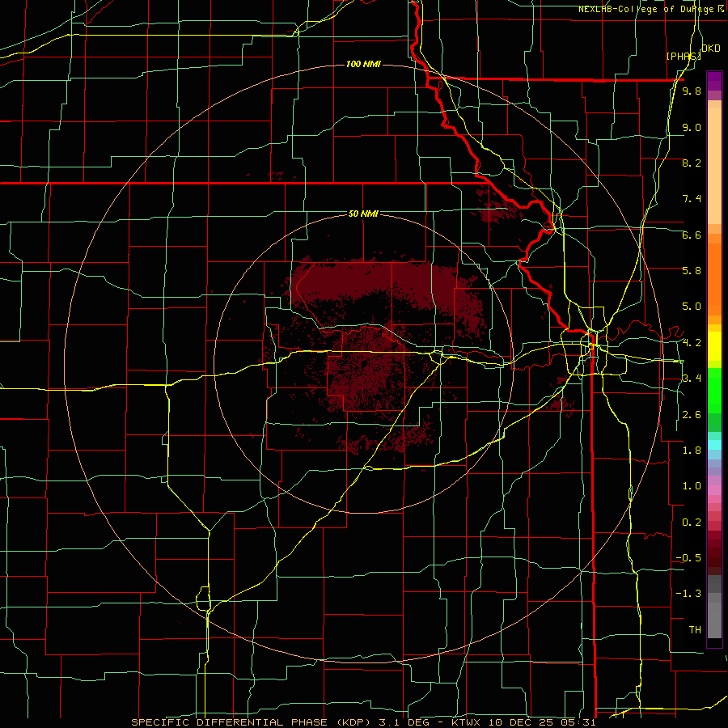The image size is (728, 728).
Task: Pick the pink band beside 1.0
Action: tap(714, 490)
